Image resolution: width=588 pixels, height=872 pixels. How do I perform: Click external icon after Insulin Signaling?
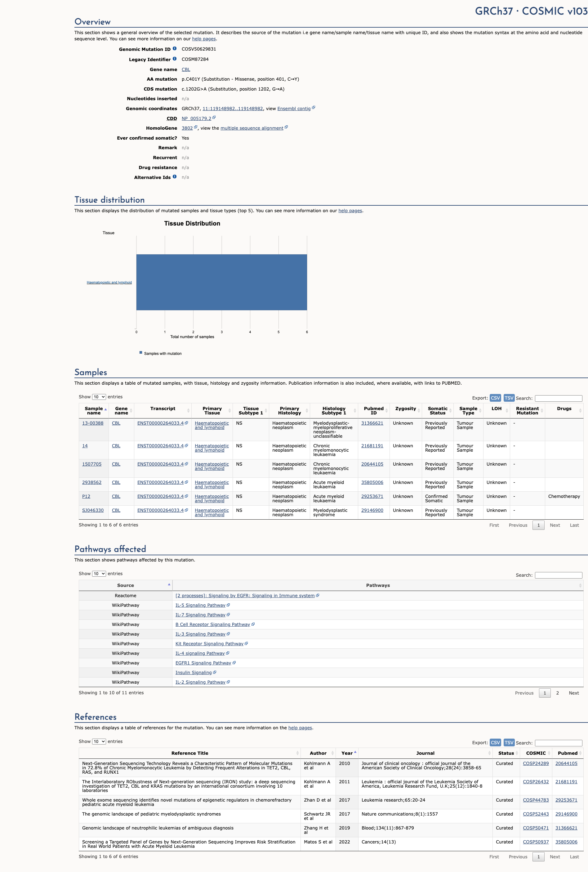coord(215,673)
